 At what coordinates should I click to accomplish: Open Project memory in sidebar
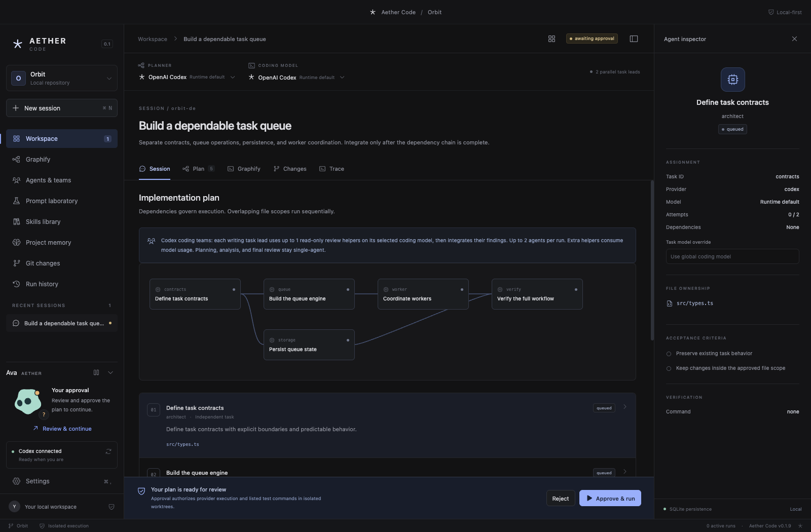pos(62,243)
